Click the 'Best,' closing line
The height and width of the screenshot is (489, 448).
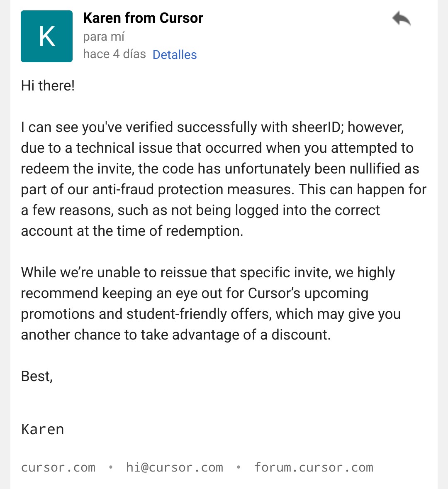37,377
